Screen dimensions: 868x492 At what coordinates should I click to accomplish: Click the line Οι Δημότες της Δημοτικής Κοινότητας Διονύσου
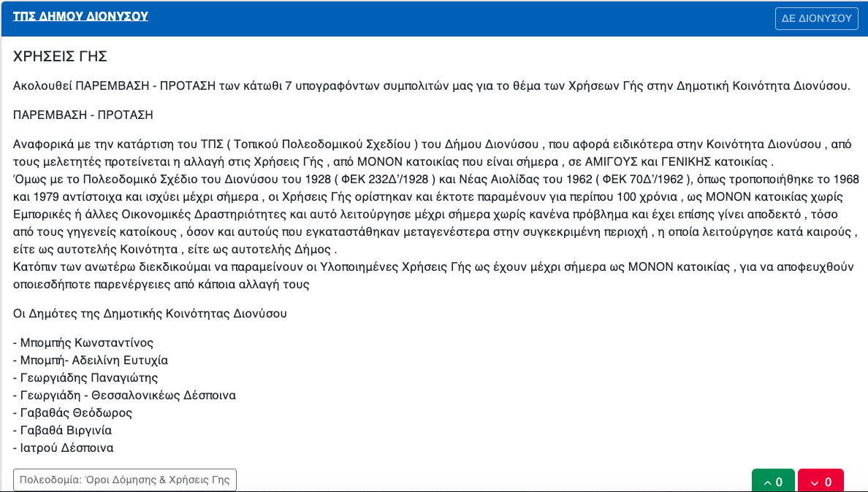150,313
